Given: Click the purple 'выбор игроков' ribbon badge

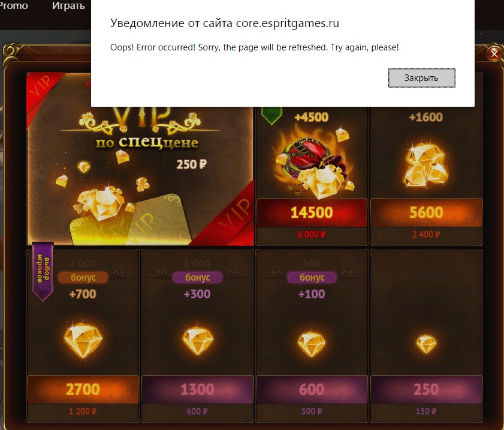Looking at the screenshot, I should click(43, 272).
